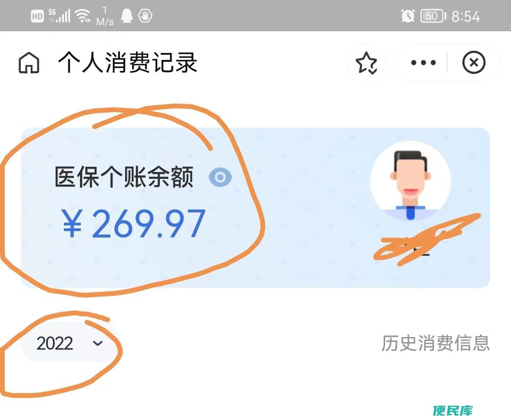
Task: Tap the battery indicator in status bar
Action: 433,16
